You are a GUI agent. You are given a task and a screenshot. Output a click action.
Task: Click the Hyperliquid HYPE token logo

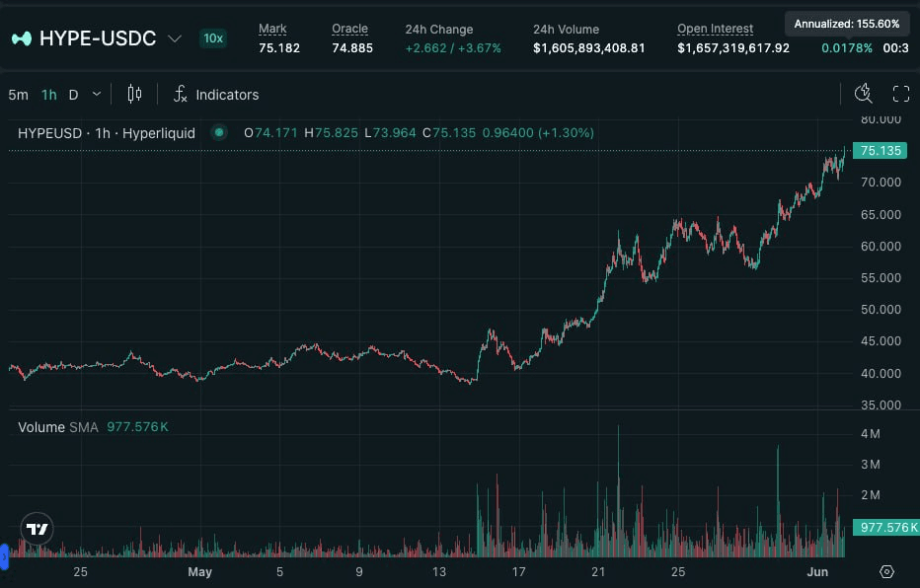pos(22,38)
